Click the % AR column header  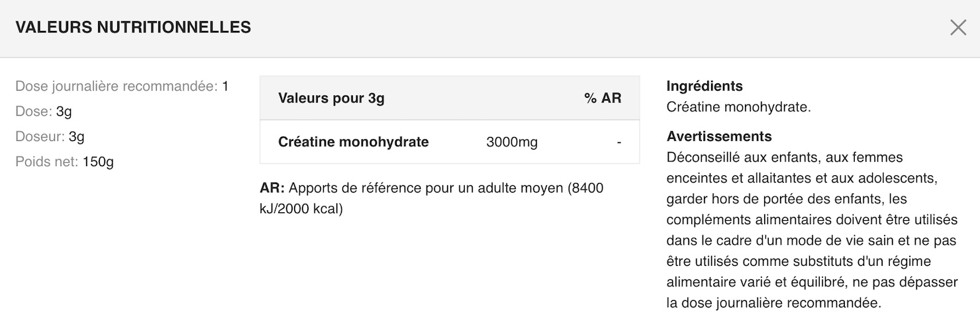coord(603,99)
